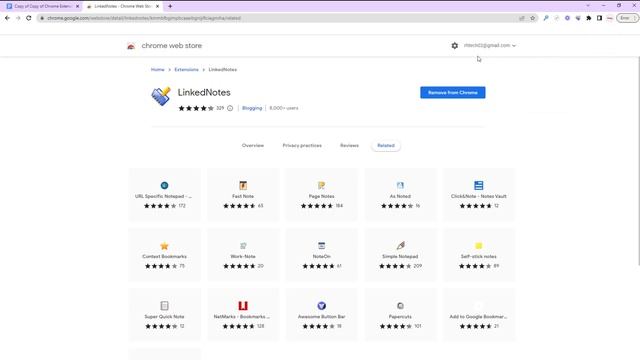Open the As Noted extension icon
Screen dimensions: 640x360
tap(400, 185)
